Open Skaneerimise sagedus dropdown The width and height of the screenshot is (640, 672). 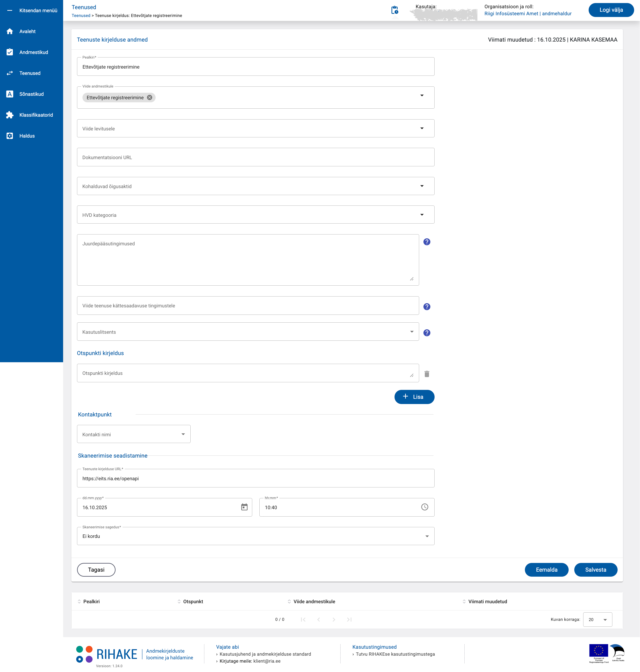coord(427,537)
